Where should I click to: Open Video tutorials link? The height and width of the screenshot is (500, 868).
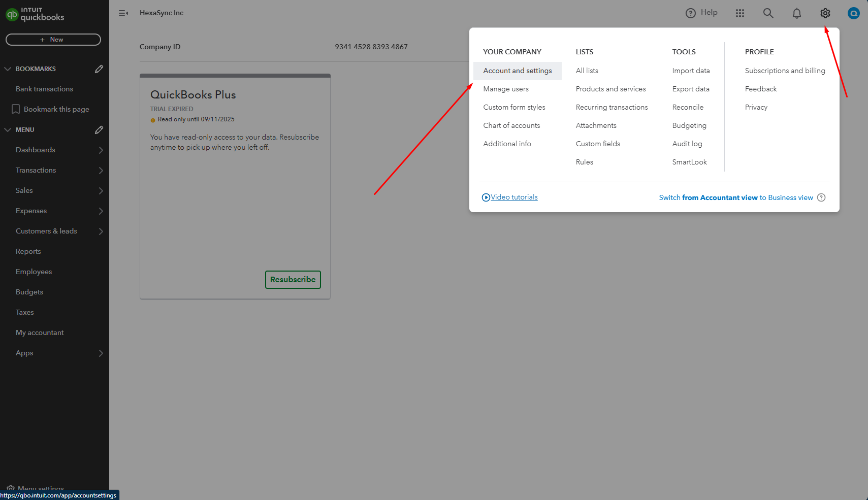pos(514,197)
